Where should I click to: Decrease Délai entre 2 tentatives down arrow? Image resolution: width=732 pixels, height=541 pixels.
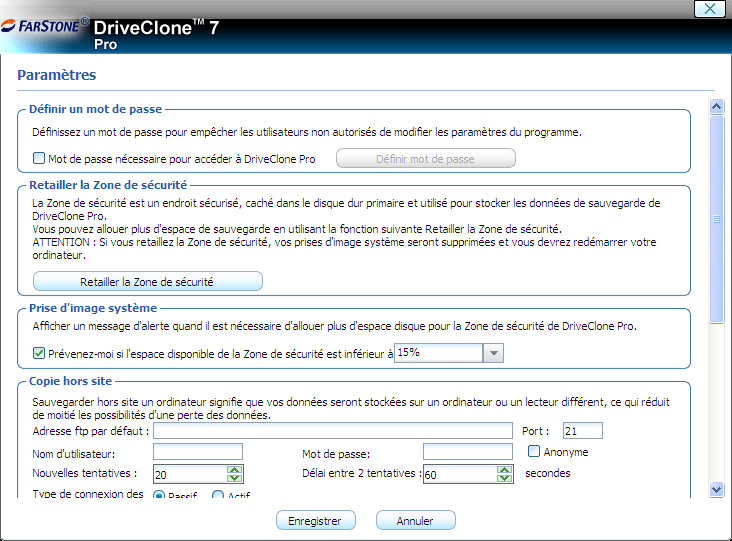click(504, 478)
